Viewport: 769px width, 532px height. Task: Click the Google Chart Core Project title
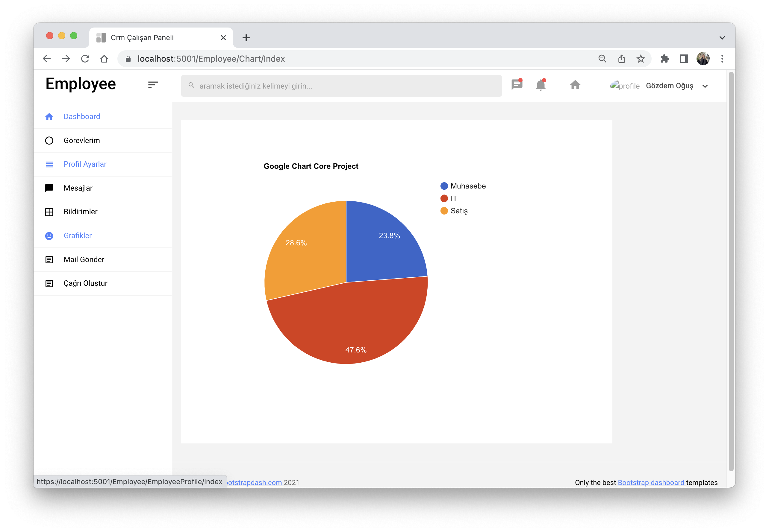311,166
